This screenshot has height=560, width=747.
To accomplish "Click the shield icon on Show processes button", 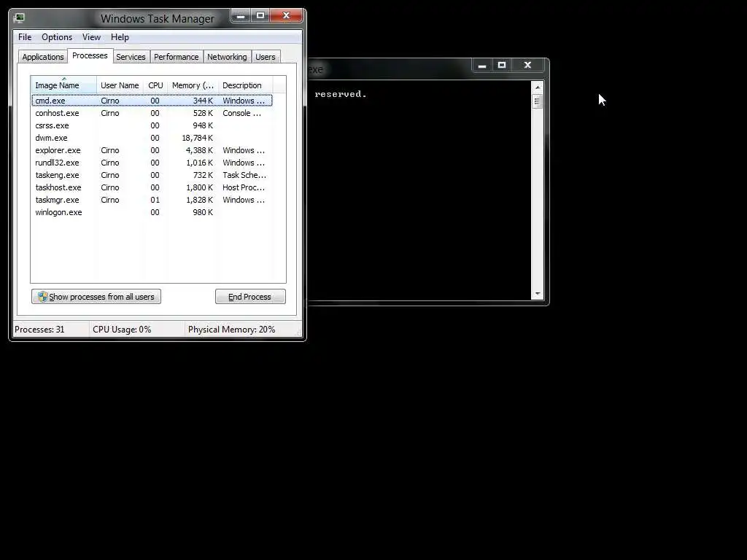I will [42, 297].
